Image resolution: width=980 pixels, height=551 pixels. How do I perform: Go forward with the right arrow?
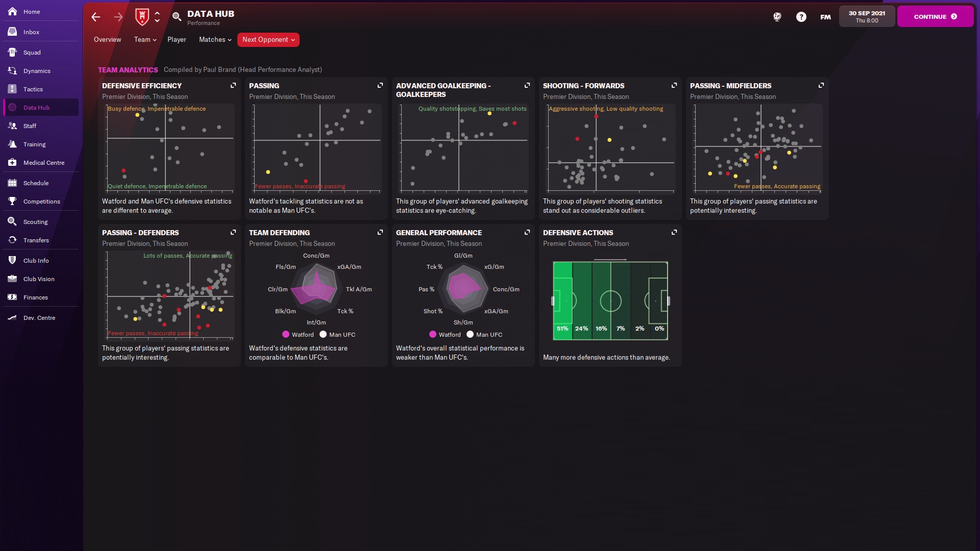point(118,17)
